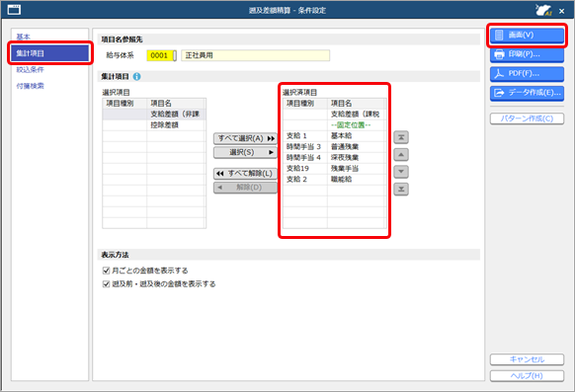This screenshot has height=392, width=575.
Task: Click 項目種別 header in 選択項目 list
Action: 124,104
